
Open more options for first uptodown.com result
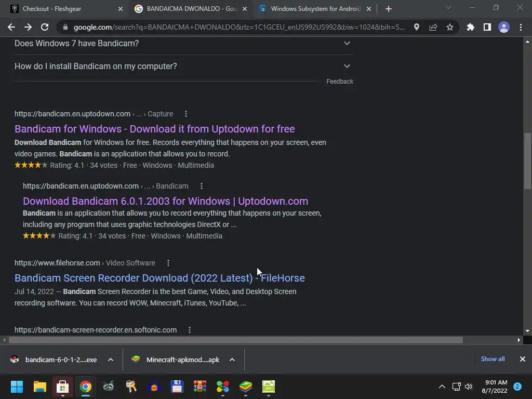[x=185, y=114]
